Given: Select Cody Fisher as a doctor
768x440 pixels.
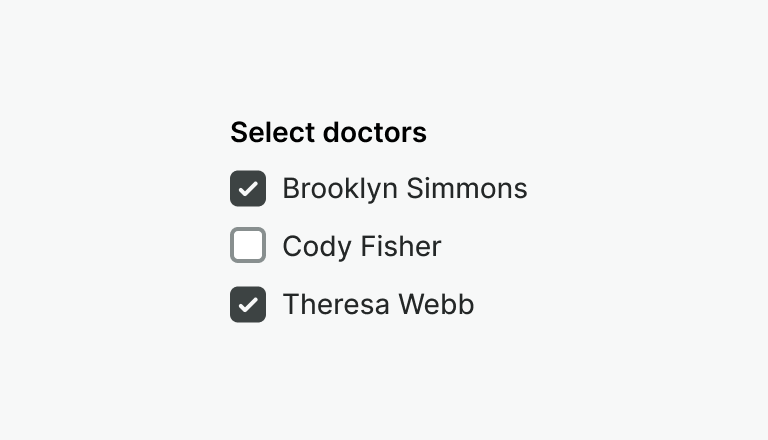Looking at the screenshot, I should [248, 246].
